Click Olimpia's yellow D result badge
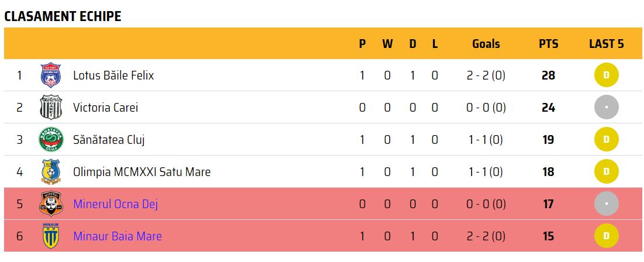This screenshot has width=644, height=262. pyautogui.click(x=606, y=172)
